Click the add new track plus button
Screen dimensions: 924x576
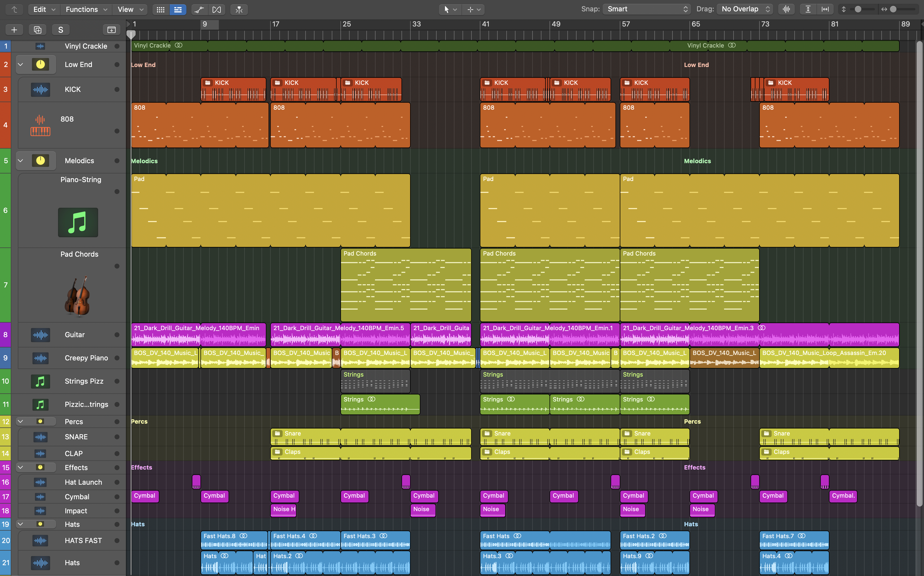[x=14, y=30]
